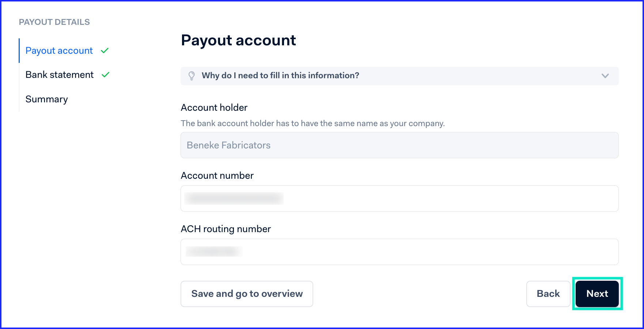Image resolution: width=644 pixels, height=329 pixels.
Task: Focus the Account number field
Action: (x=399, y=198)
